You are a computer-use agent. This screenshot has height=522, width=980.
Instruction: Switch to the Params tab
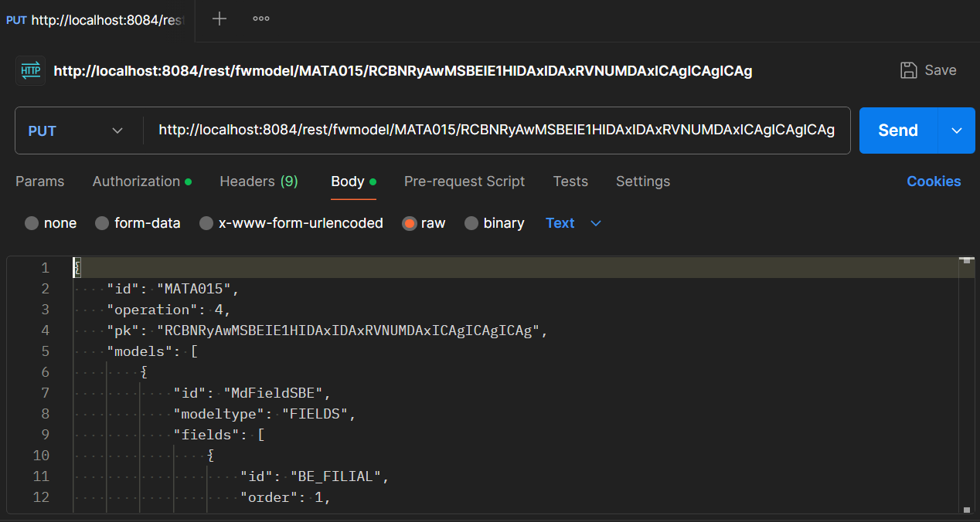40,181
